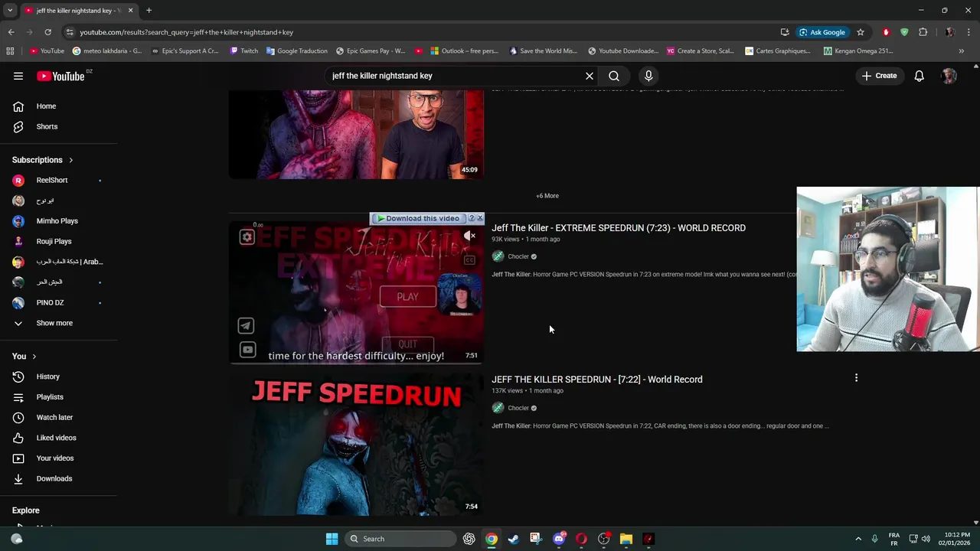Bookmark this page with the star icon
980x551 pixels.
[861, 32]
